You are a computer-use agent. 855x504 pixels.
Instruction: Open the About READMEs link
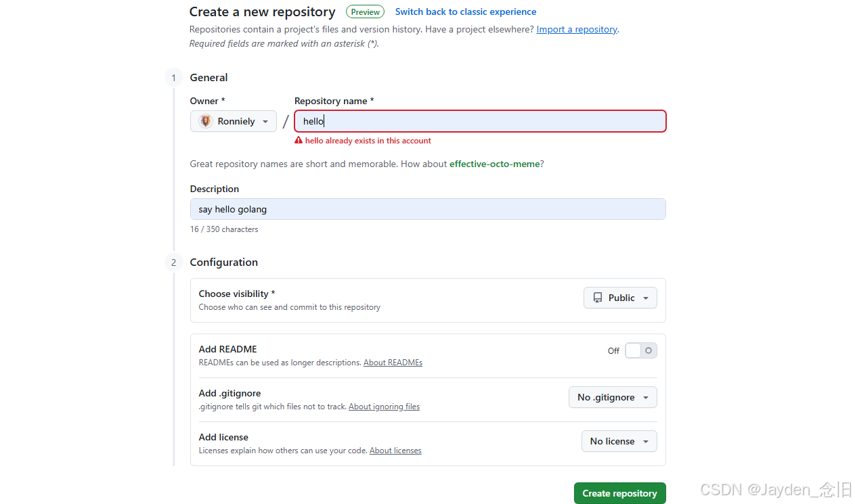click(393, 363)
